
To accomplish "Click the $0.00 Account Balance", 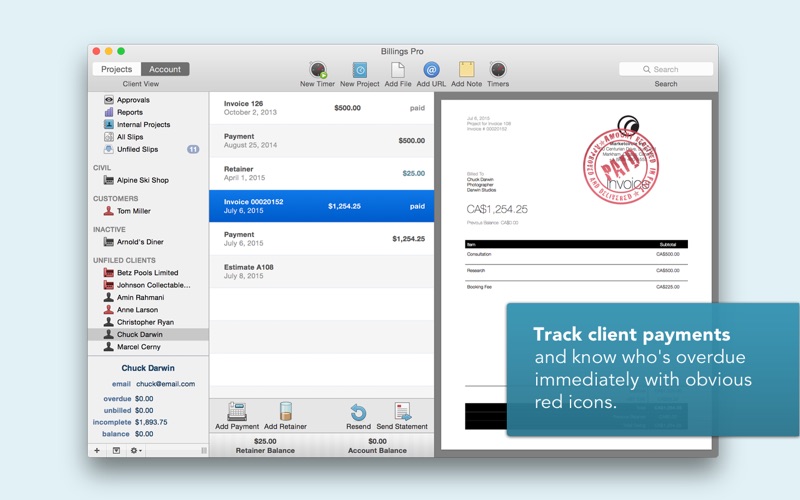I will click(x=378, y=441).
